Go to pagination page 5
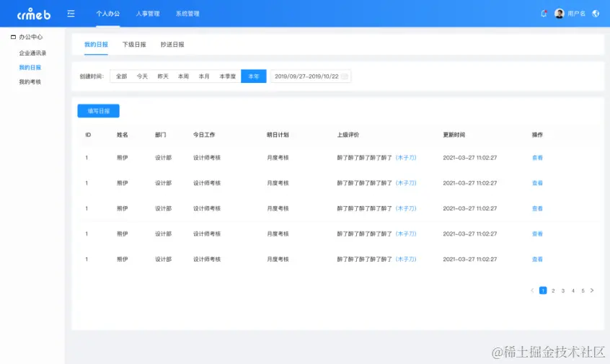610x364 pixels. pos(583,290)
